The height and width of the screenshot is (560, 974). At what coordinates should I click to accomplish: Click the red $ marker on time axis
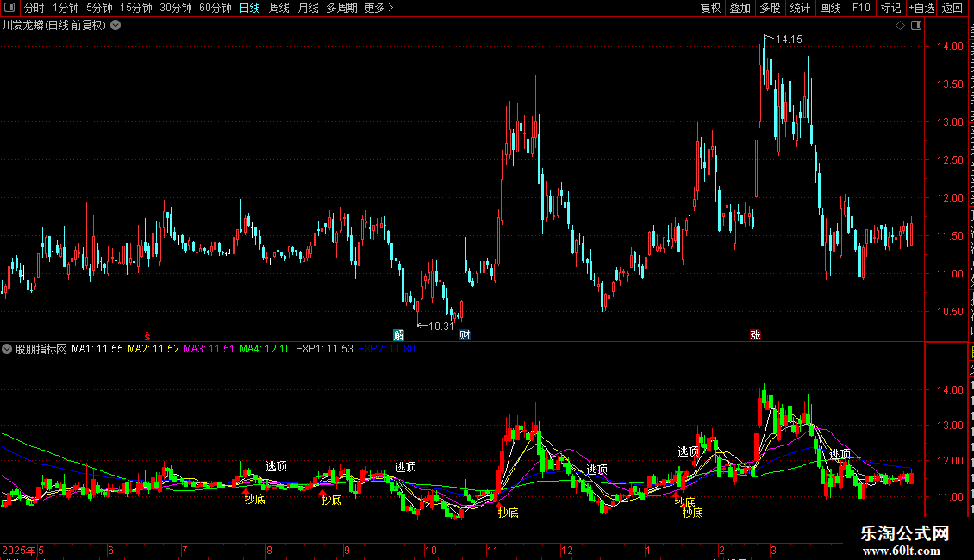coord(147,336)
